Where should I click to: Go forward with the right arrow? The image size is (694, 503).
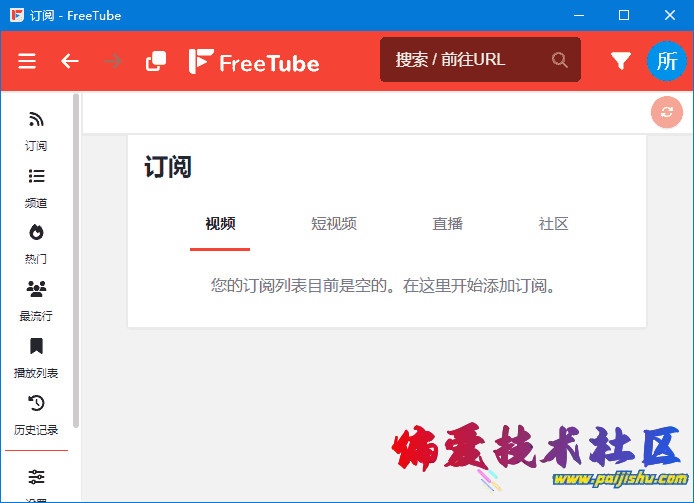[x=113, y=61]
